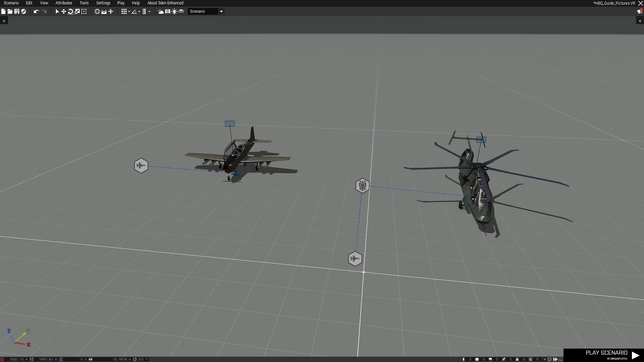Click the systems modules counter icon

point(517,359)
